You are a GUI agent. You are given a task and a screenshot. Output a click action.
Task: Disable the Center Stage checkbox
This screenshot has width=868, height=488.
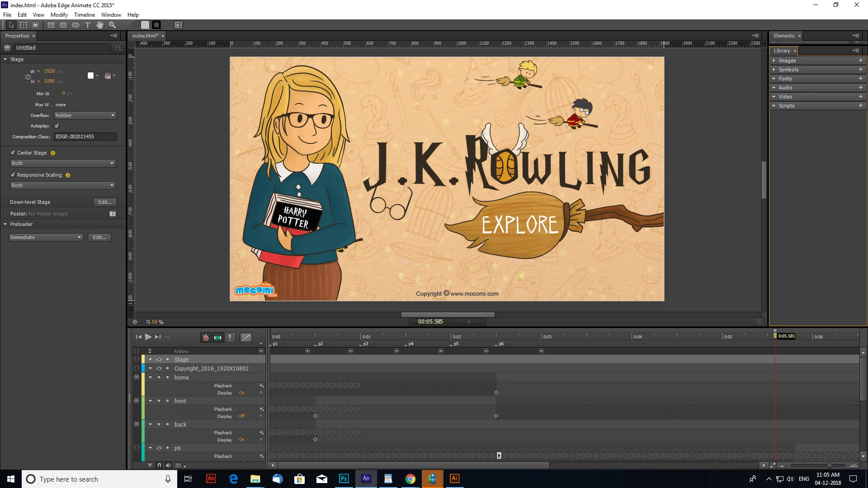click(x=13, y=153)
